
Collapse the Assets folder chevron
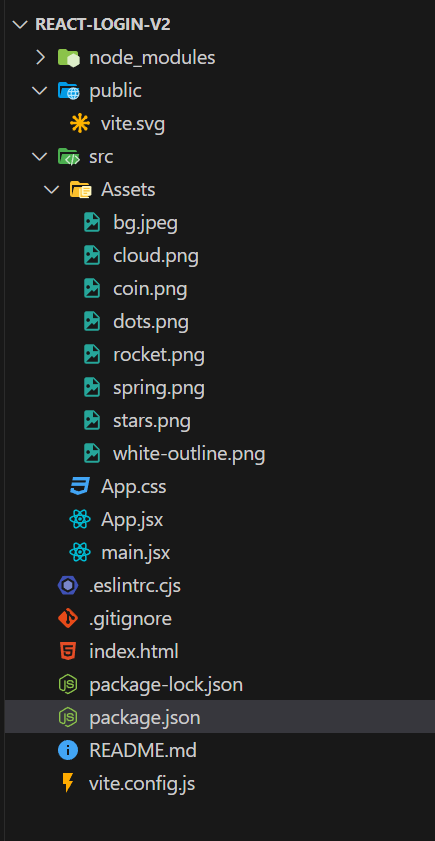[51, 190]
